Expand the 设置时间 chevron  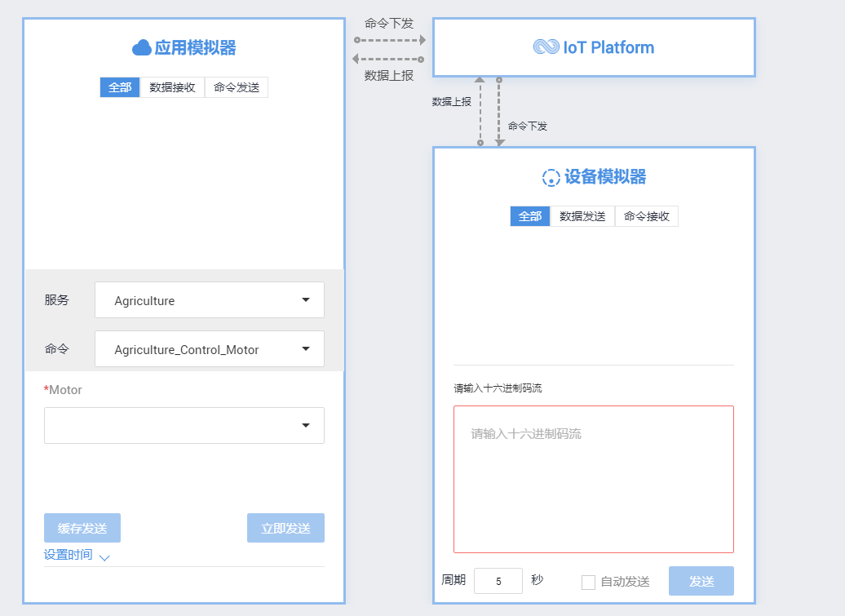[x=104, y=557]
